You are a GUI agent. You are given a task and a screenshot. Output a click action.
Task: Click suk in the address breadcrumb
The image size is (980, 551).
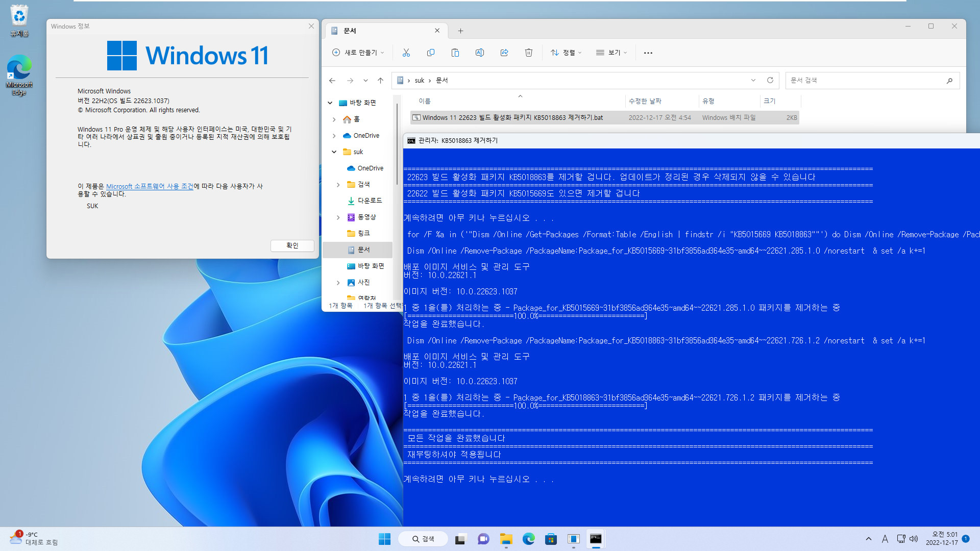click(x=420, y=80)
